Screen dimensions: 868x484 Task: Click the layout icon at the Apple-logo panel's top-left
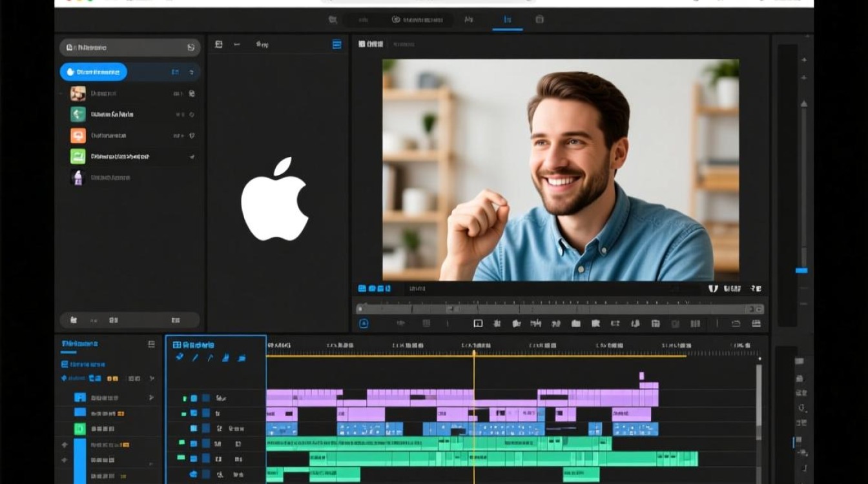coord(219,45)
